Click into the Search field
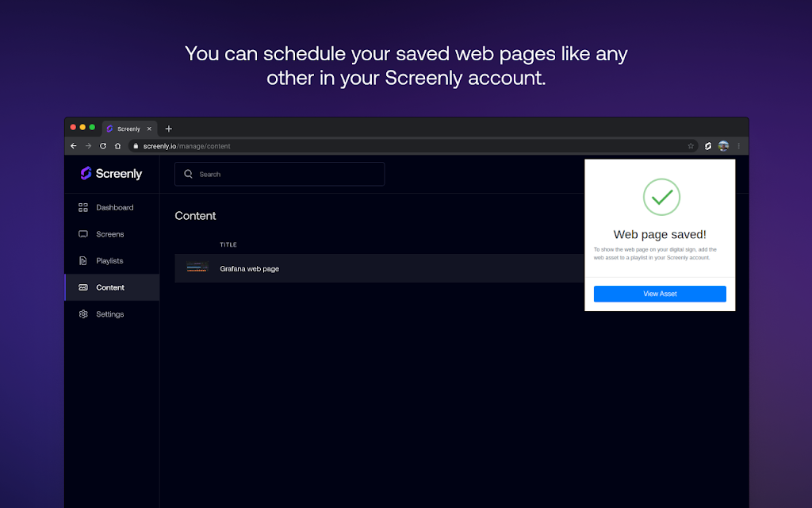 click(280, 174)
